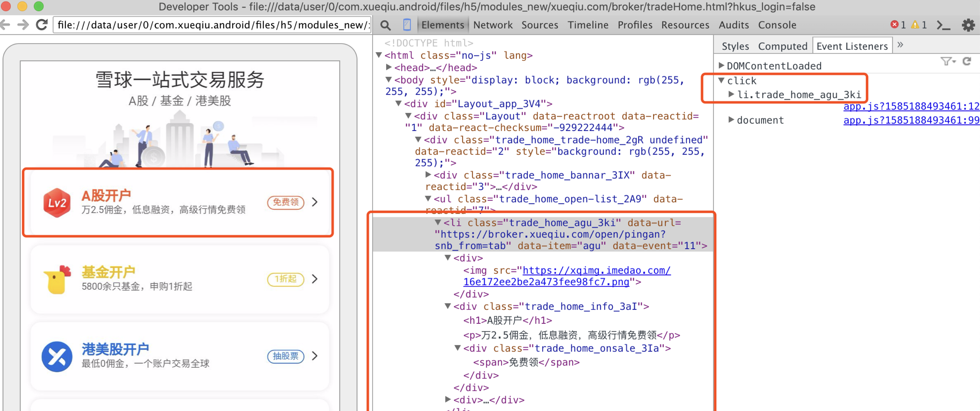Click the yellow warning count icon
The height and width of the screenshot is (411, 980).
pos(915,25)
